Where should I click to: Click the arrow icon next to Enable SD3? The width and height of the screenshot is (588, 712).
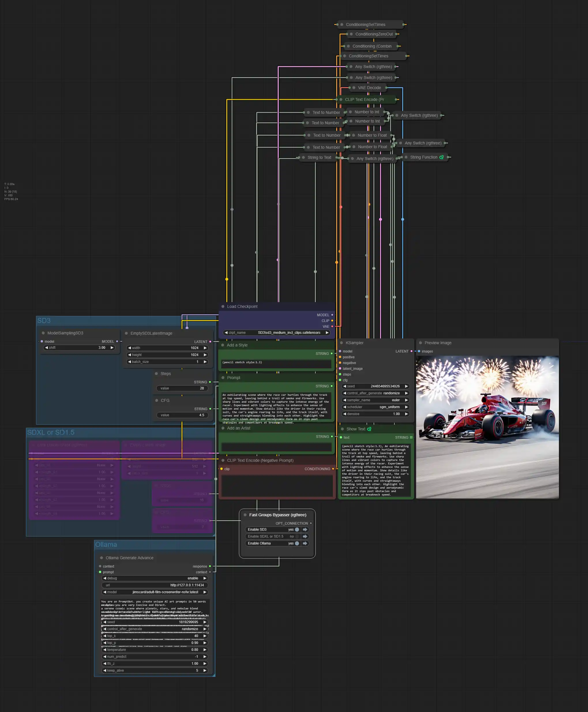tap(305, 530)
